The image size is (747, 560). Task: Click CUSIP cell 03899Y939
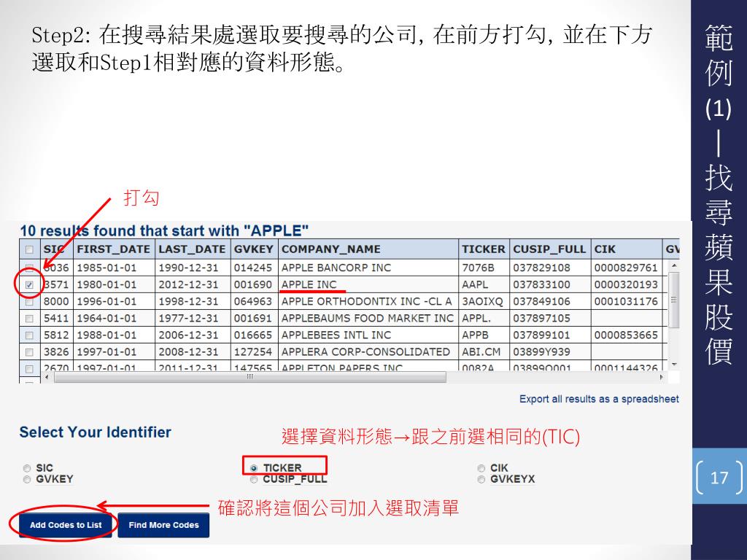pos(550,352)
